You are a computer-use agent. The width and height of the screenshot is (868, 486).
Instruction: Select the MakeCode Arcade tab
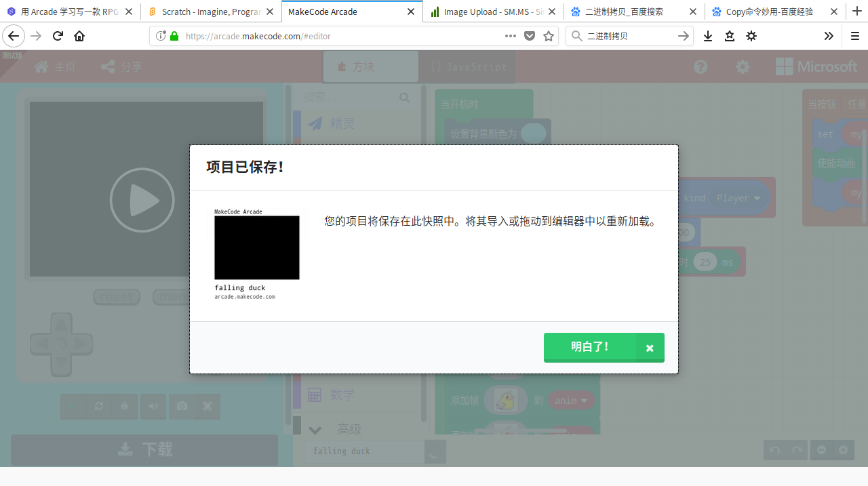click(352, 12)
